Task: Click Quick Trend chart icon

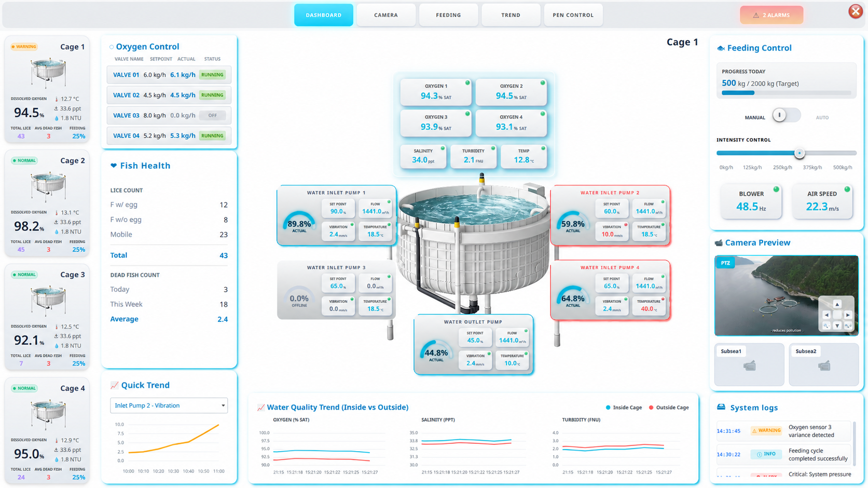Action: tap(114, 385)
